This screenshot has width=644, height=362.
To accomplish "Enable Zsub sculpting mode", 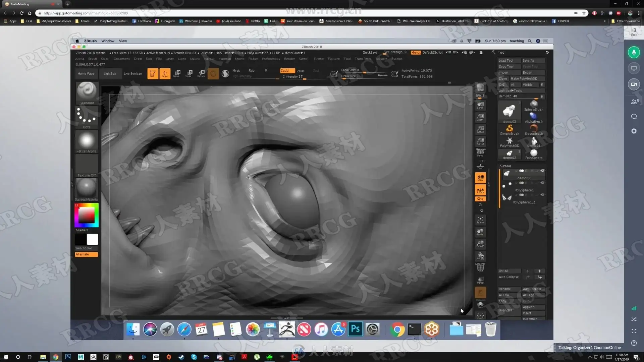I will (301, 71).
